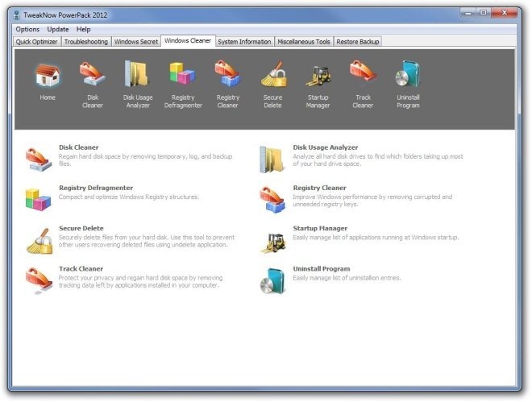Select Registry Defragmenter cubes icon in toolbar
532x402 pixels.
[x=182, y=73]
